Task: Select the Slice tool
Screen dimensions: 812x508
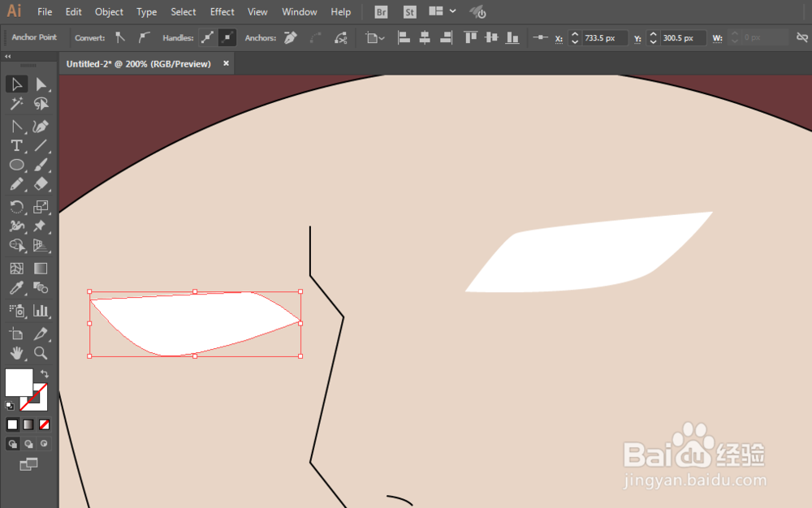Action: point(41,334)
